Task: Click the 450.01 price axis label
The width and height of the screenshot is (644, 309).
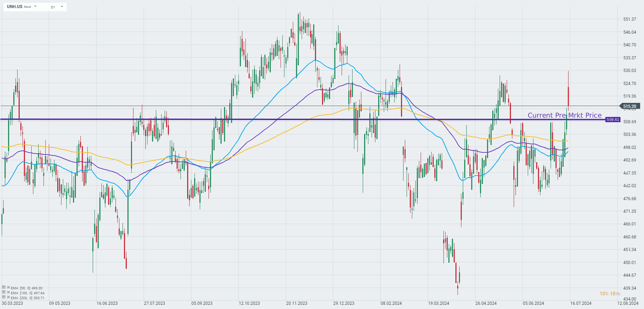Action: tap(630, 262)
